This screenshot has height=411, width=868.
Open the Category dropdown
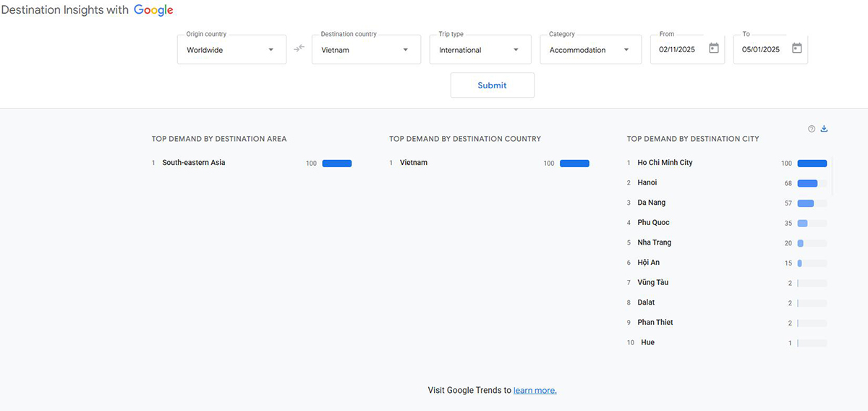pos(590,50)
